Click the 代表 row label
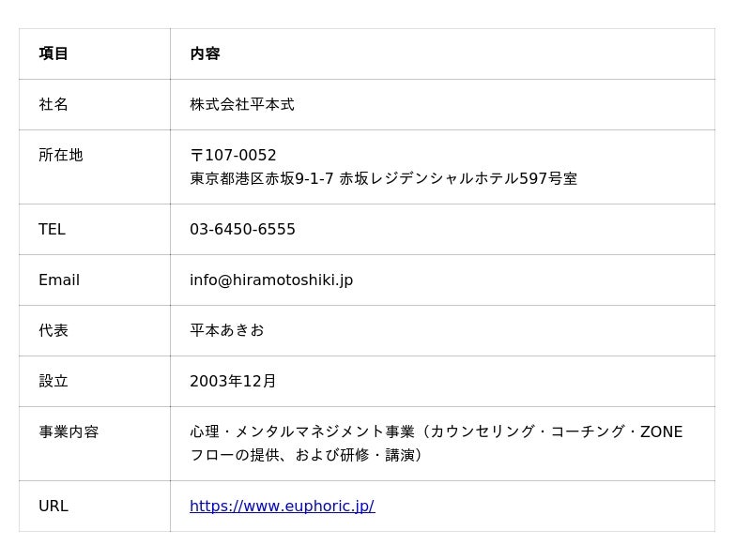751x560 pixels. pyautogui.click(x=54, y=330)
